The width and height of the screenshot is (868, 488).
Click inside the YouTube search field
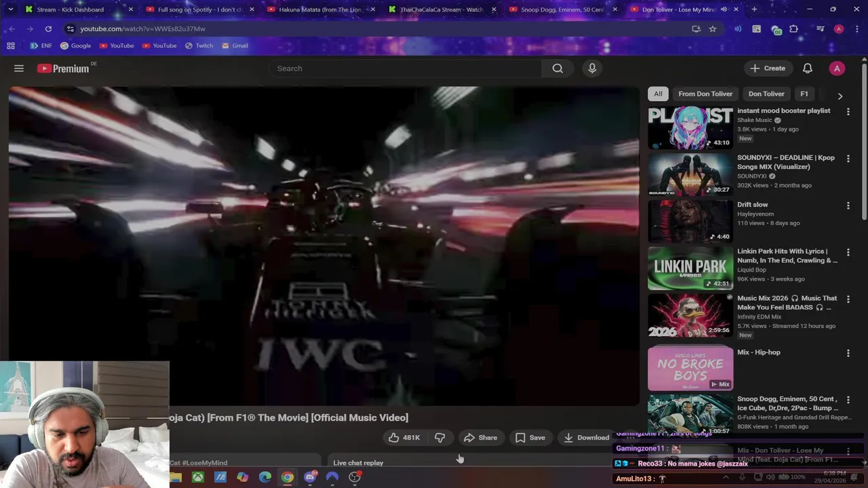(405, 68)
